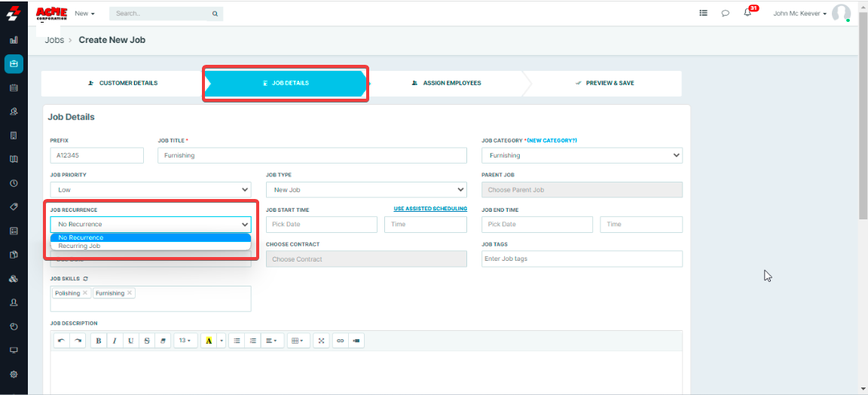Image resolution: width=868 pixels, height=395 pixels.
Task: Click Use Assisted Scheduling link
Action: coord(430,209)
